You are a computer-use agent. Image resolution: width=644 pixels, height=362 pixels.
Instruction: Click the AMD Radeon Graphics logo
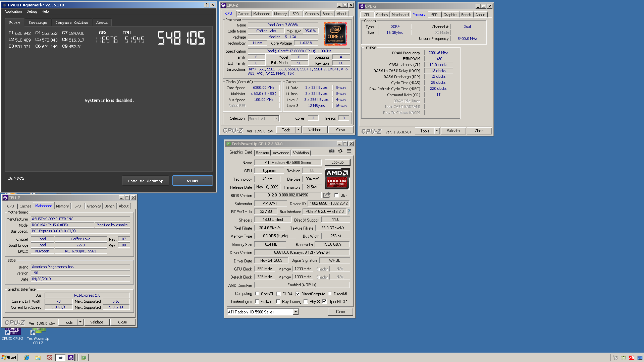click(337, 179)
